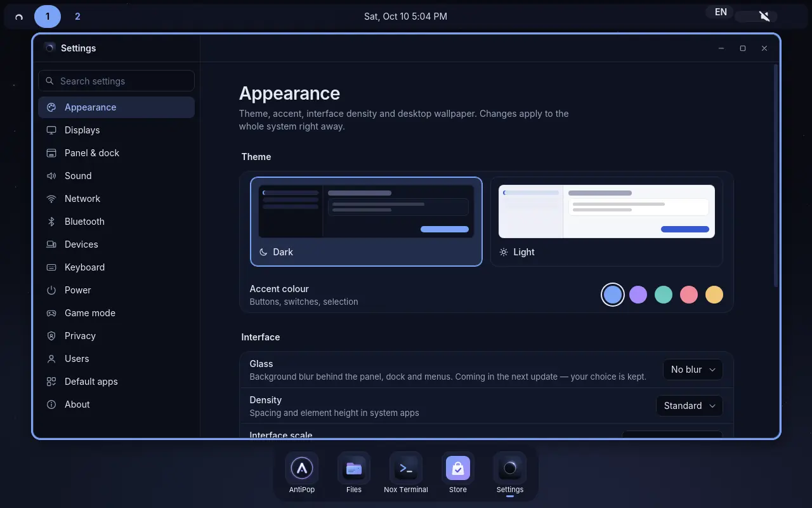Click the Game mode controller icon
The height and width of the screenshot is (508, 812).
click(x=51, y=313)
